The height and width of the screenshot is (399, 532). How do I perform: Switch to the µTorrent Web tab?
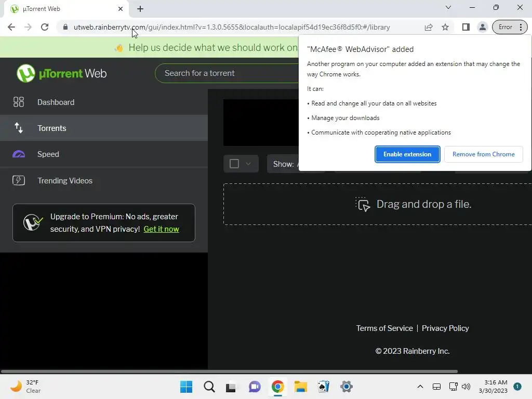point(66,9)
